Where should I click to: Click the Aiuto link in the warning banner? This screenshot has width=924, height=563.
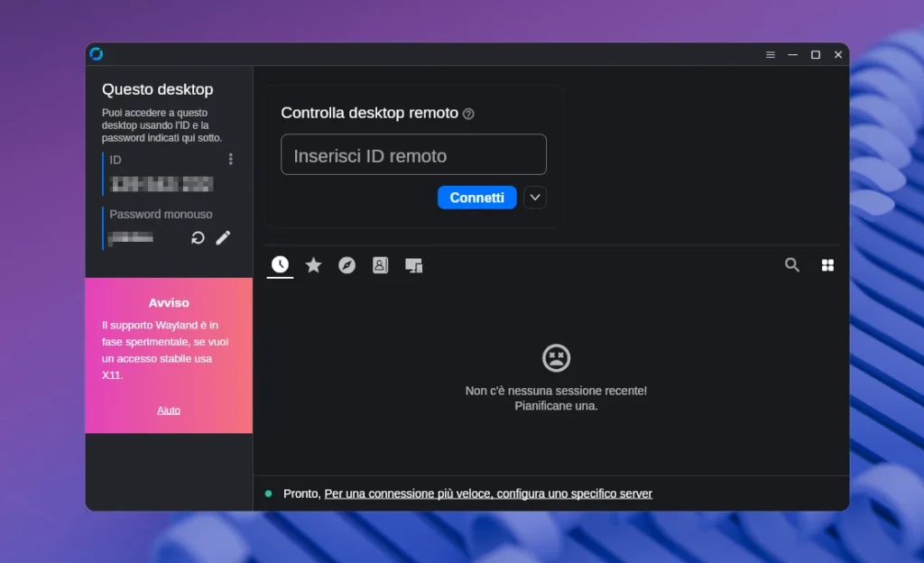coord(169,410)
